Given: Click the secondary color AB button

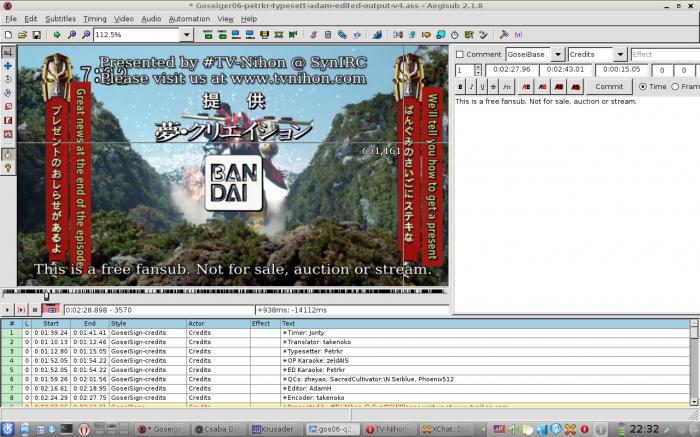Looking at the screenshot, I should (x=542, y=87).
